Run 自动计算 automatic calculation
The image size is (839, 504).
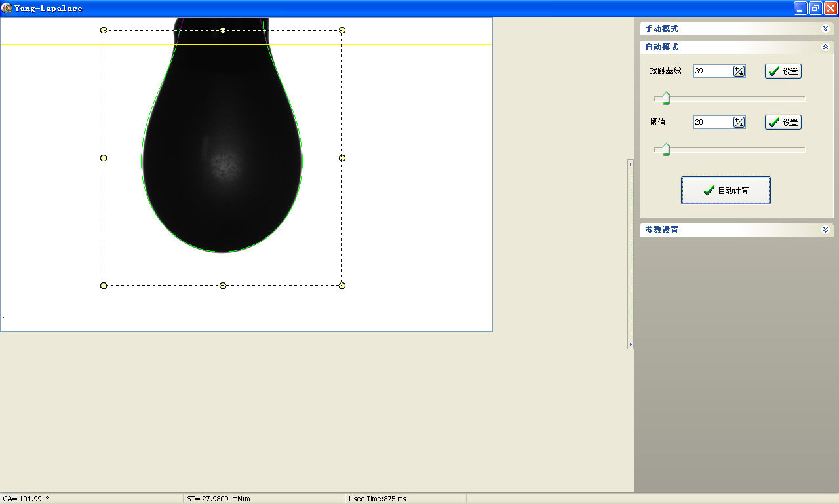[x=726, y=191]
